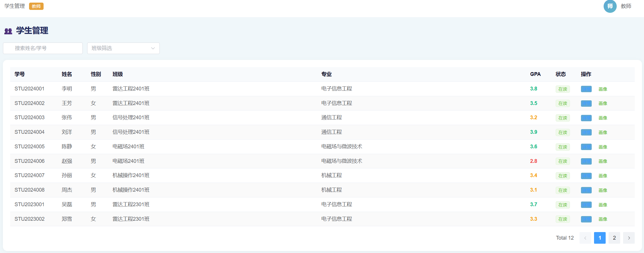Click the search name/student ID field
The height and width of the screenshot is (253, 644).
point(43,48)
